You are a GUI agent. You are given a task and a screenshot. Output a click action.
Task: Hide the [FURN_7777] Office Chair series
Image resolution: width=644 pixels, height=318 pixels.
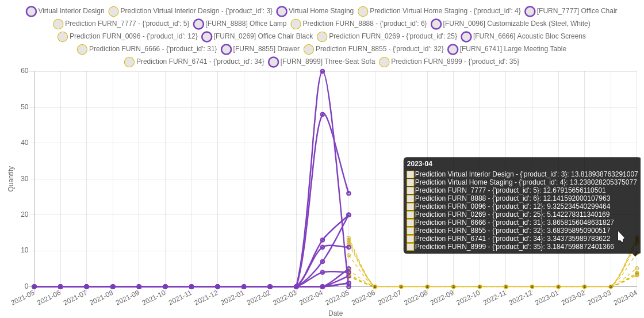[530, 12]
